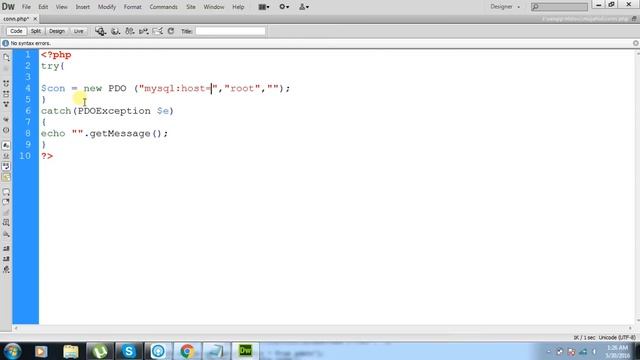Click the Preview in Browser globe icon
Image resolution: width=640 pixels, height=360 pixels.
[x=116, y=31]
